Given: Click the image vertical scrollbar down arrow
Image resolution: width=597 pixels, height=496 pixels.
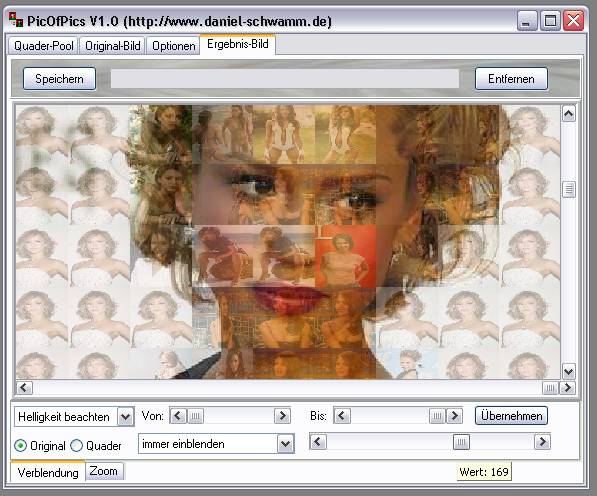Looking at the screenshot, I should click(568, 372).
